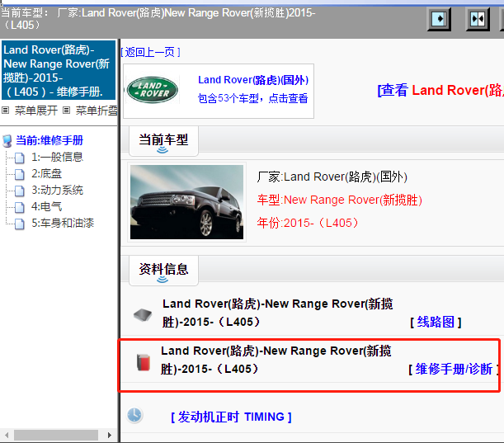Image resolution: width=504 pixels, height=443 pixels.
Task: Open tree item 1:一般信息
Action: pyautogui.click(x=57, y=158)
